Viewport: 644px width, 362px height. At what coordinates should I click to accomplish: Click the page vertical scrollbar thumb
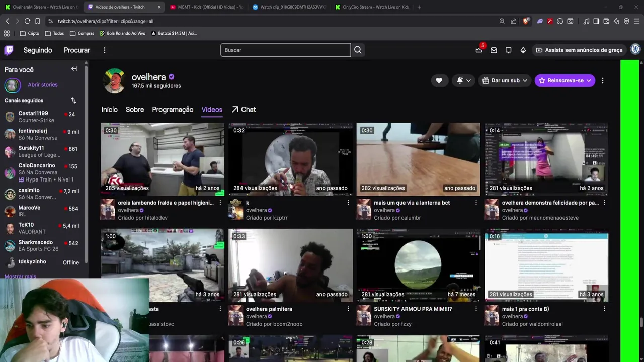[x=641, y=322]
